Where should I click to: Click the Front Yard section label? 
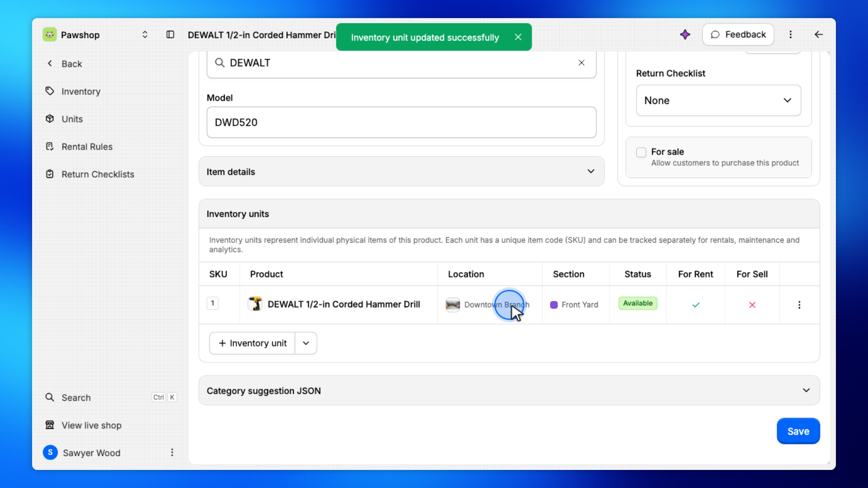(580, 305)
